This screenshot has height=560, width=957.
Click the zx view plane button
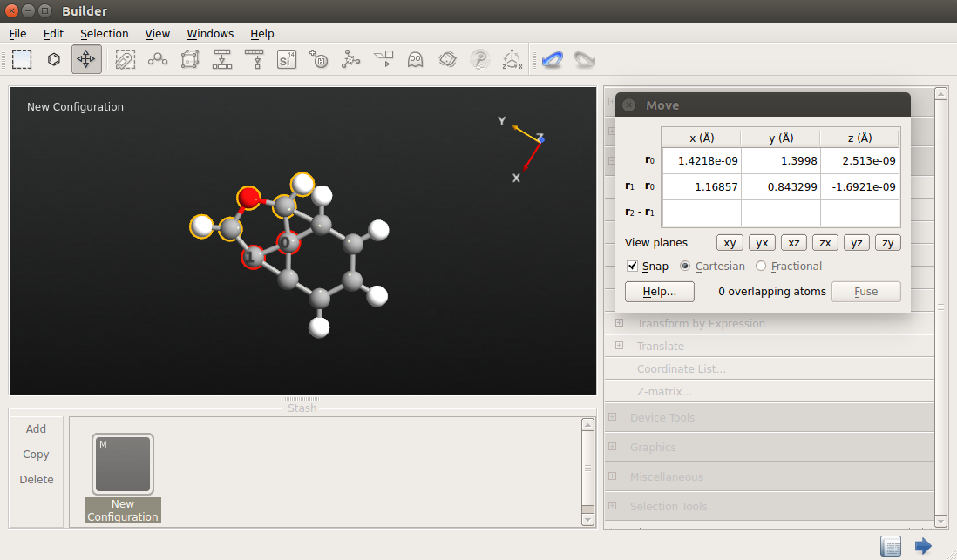click(x=825, y=243)
